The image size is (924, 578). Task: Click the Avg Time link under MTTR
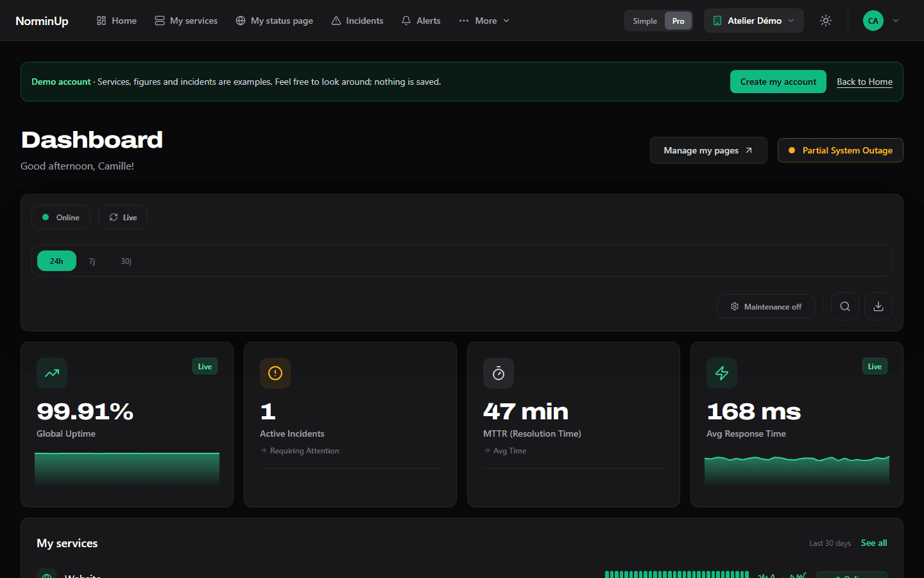click(505, 451)
